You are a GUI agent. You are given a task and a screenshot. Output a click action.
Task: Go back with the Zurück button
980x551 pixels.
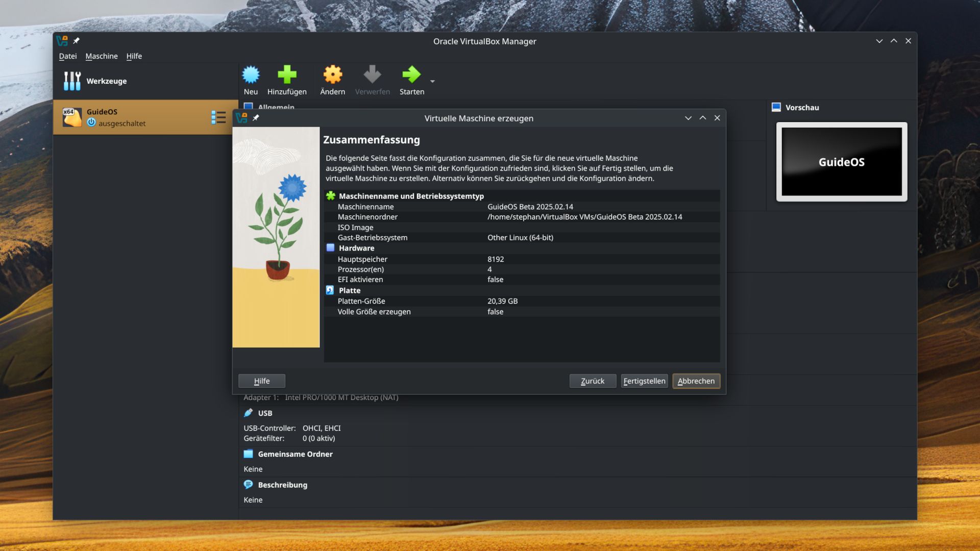coord(593,381)
